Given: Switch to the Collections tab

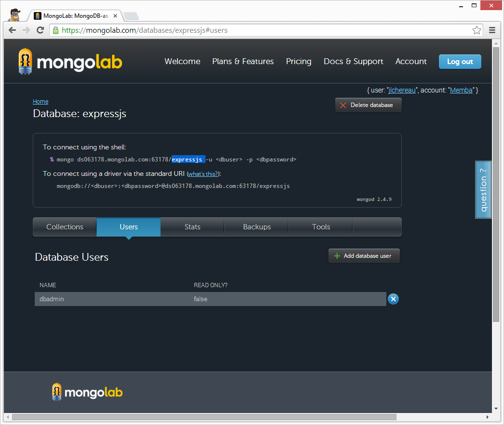Looking at the screenshot, I should click(65, 227).
